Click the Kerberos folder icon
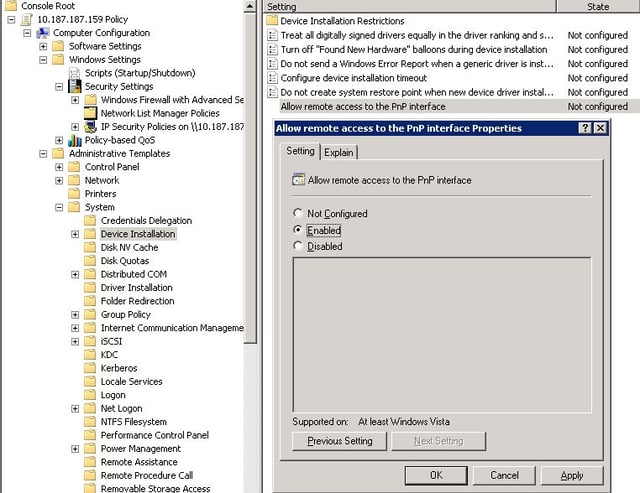This screenshot has width=640, height=493. coord(90,368)
